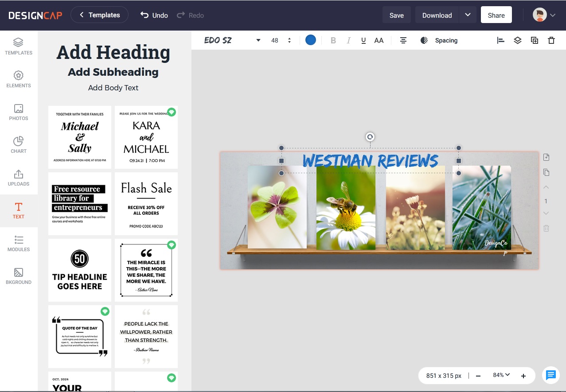Screen dimensions: 566x392
Task: Click Save in the top bar
Action: (396, 15)
